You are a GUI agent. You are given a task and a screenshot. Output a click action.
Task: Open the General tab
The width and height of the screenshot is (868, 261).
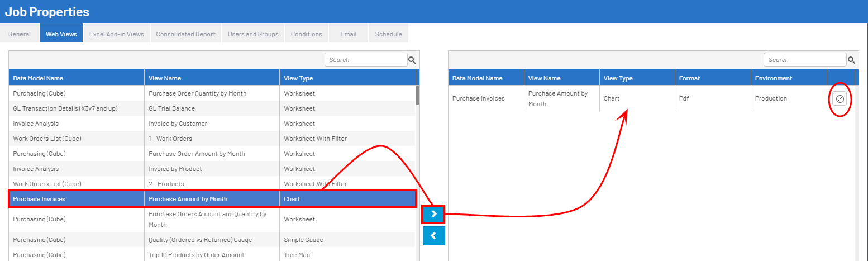click(x=20, y=34)
